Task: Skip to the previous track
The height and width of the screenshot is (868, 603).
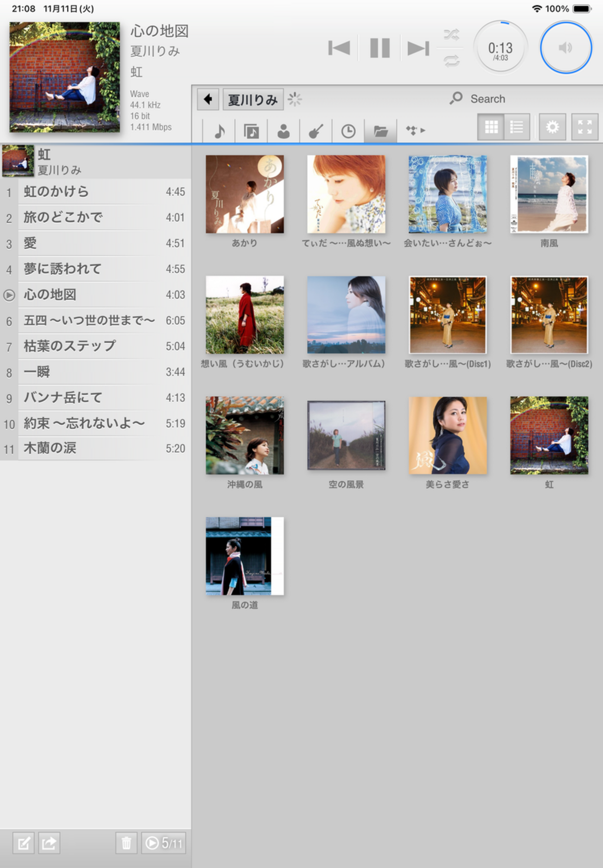Action: 339,48
